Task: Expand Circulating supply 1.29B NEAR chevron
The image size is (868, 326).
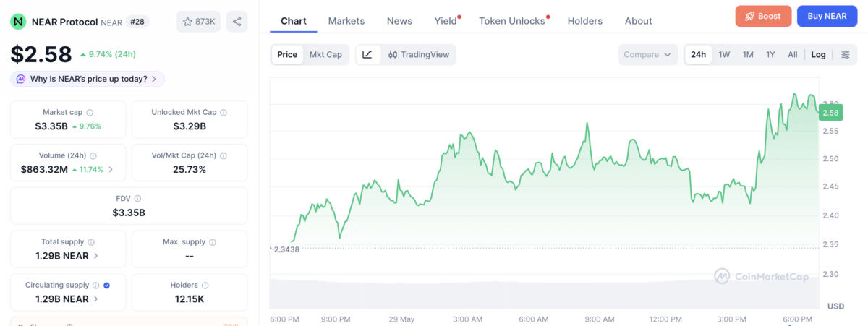Action: coord(96,299)
